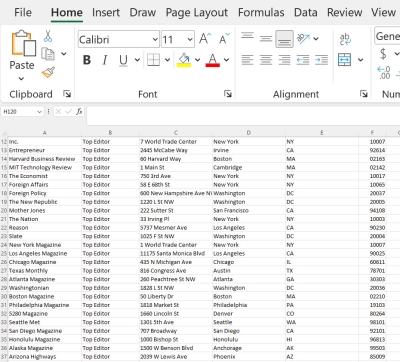Screen dimensions: 400x362
Task: Increase font size with large A icon
Action: [205, 39]
